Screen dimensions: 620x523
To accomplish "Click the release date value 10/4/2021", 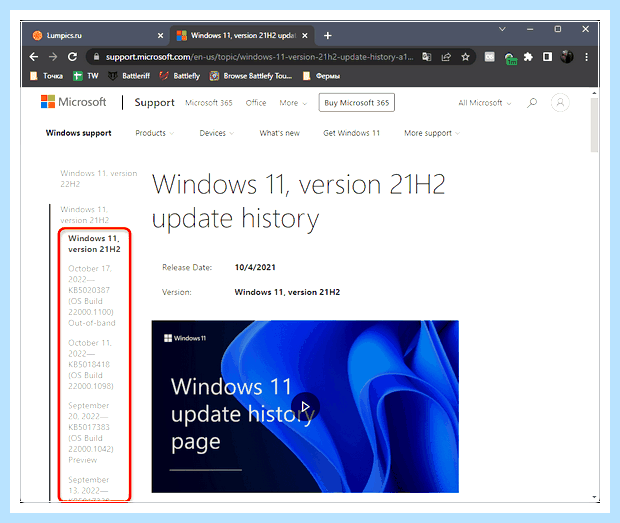I will (x=255, y=267).
